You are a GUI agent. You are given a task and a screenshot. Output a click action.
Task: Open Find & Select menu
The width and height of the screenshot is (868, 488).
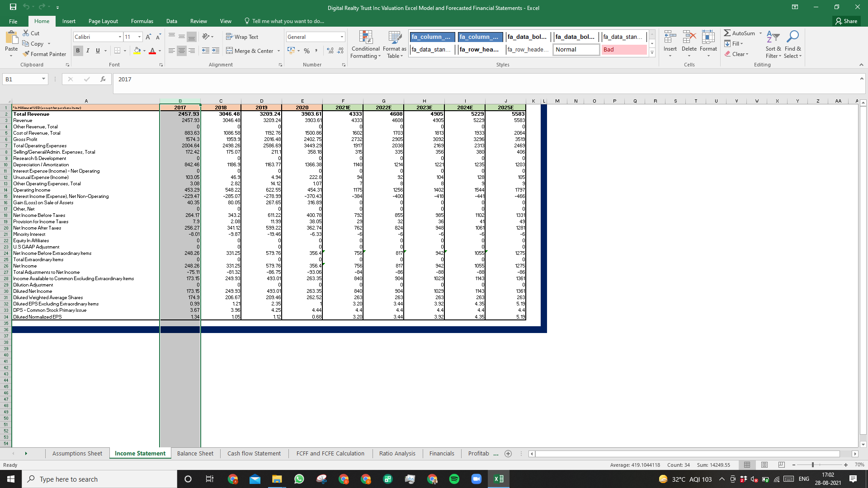coord(793,44)
